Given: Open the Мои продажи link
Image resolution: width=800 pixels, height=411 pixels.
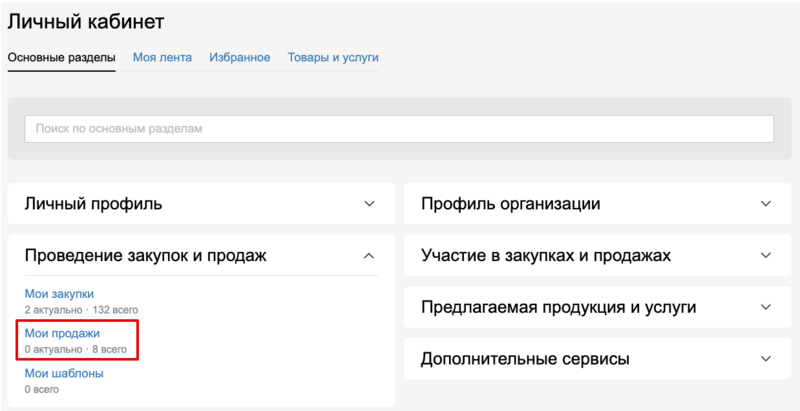Looking at the screenshot, I should [x=62, y=333].
